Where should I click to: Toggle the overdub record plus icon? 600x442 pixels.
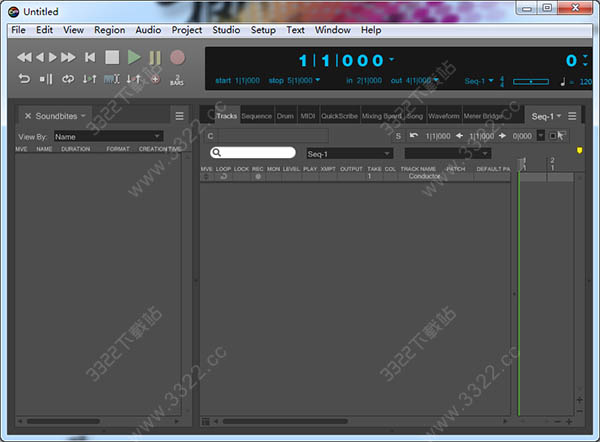coord(155,79)
